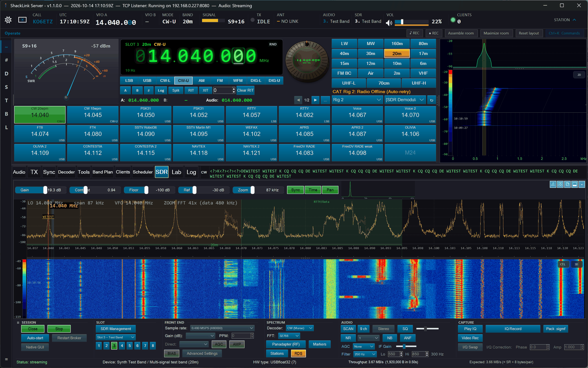The height and width of the screenshot is (368, 588).
Task: Mute audio with the speaker icon
Action: coord(389,23)
